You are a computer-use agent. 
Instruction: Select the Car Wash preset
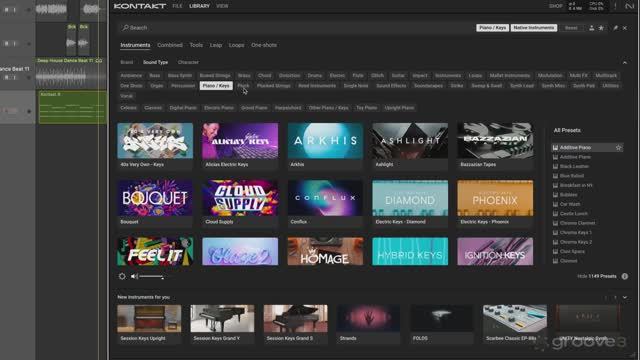[570, 204]
